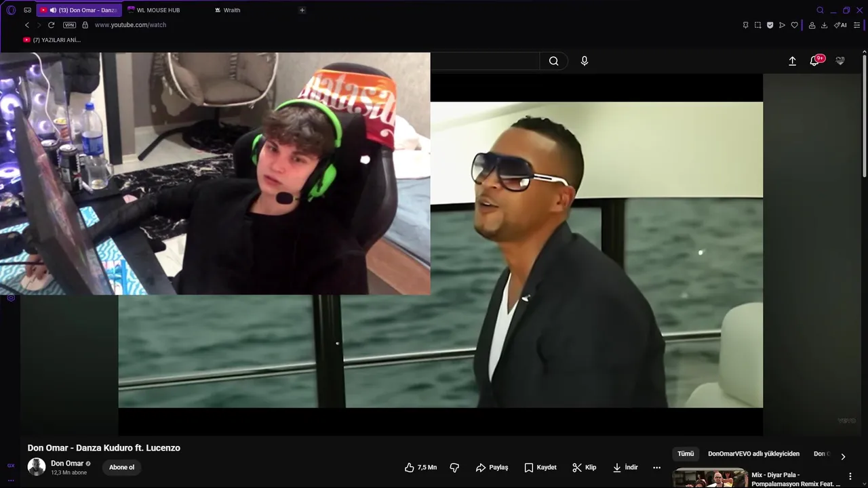868x488 pixels.
Task: Open the Opera GX main menu logo
Action: [11, 10]
